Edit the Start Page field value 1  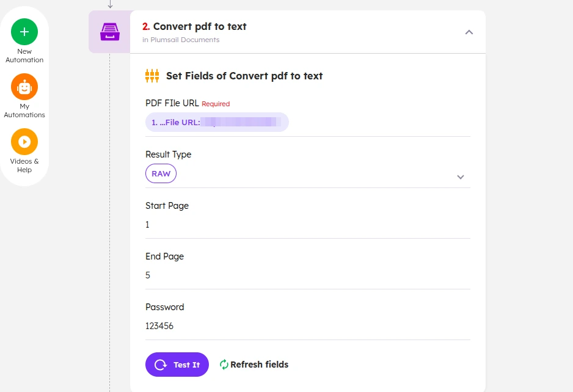click(308, 225)
